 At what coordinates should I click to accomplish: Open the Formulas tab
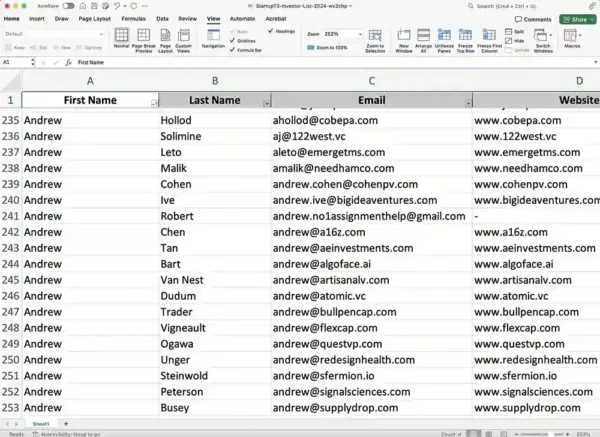pos(134,19)
